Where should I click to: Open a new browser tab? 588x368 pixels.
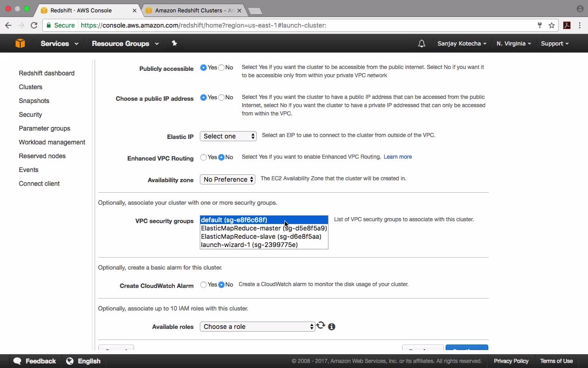[x=254, y=11]
